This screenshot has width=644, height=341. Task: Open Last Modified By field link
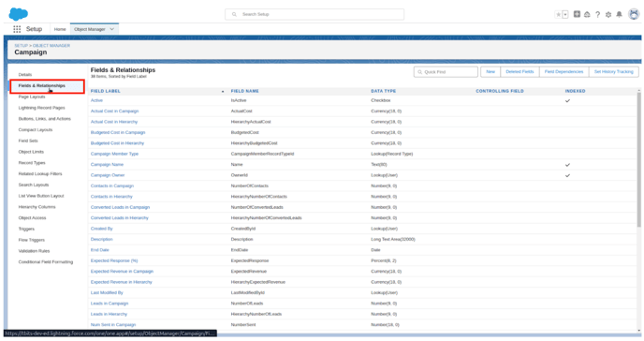[x=107, y=293]
